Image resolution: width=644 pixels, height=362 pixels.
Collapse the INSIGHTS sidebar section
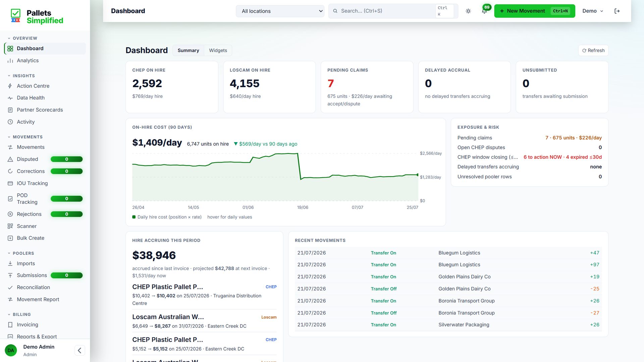[21, 76]
